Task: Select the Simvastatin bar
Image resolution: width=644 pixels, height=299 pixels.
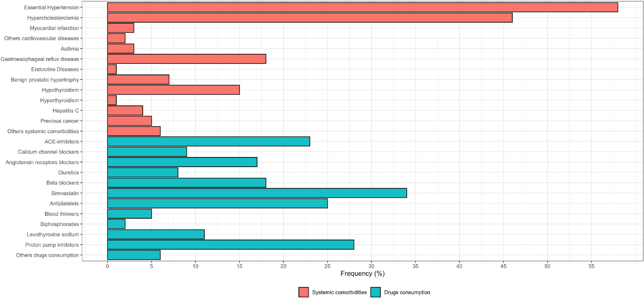Action: (x=257, y=193)
